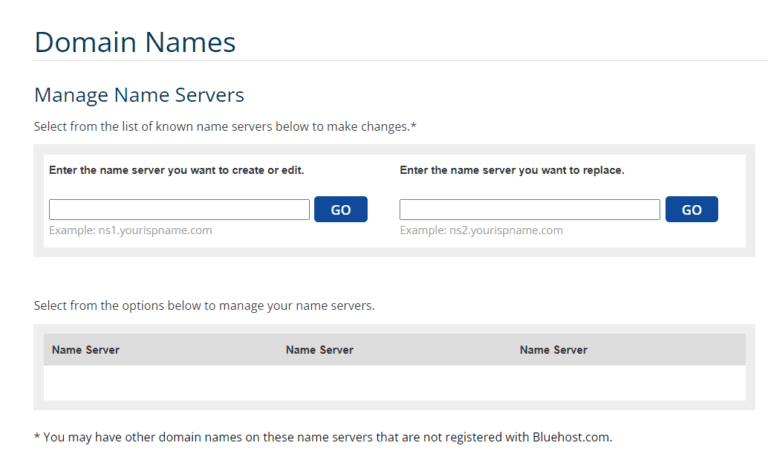Screen dimensions: 768x460
Task: Click the Domain Names page heading
Action: [135, 42]
